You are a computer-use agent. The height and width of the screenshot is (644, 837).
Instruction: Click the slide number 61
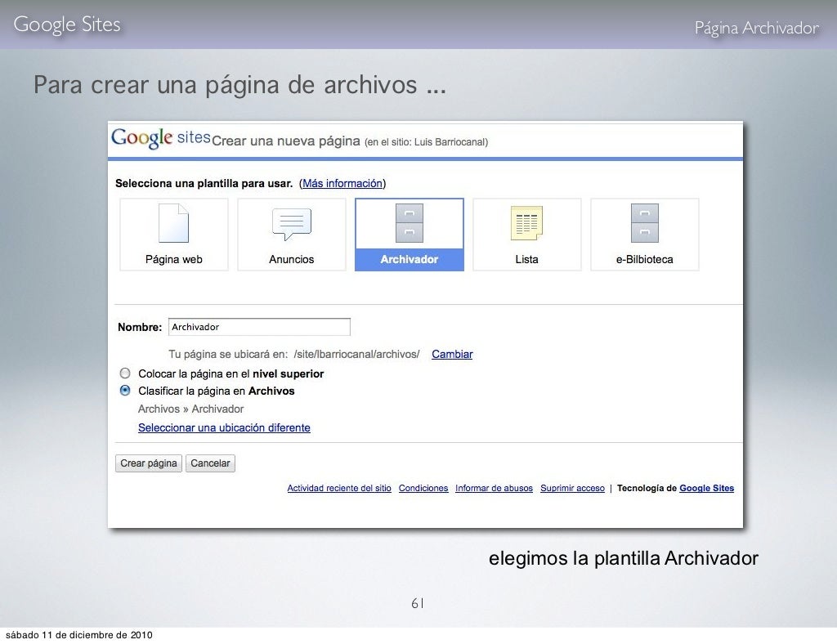[418, 603]
